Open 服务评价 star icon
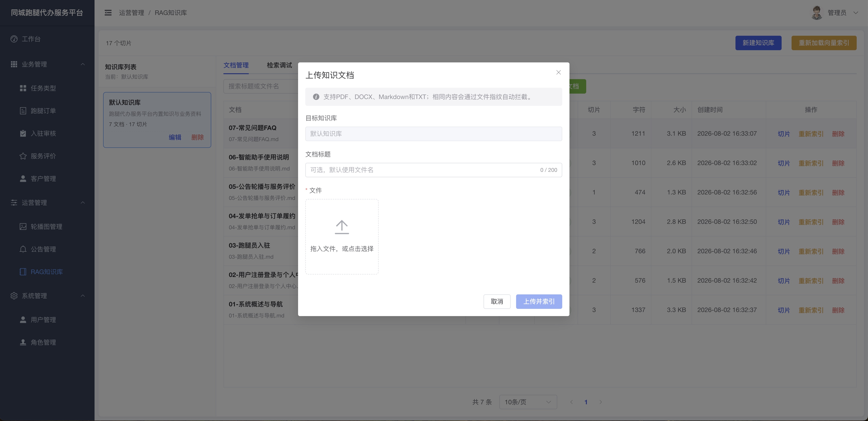 pos(23,156)
